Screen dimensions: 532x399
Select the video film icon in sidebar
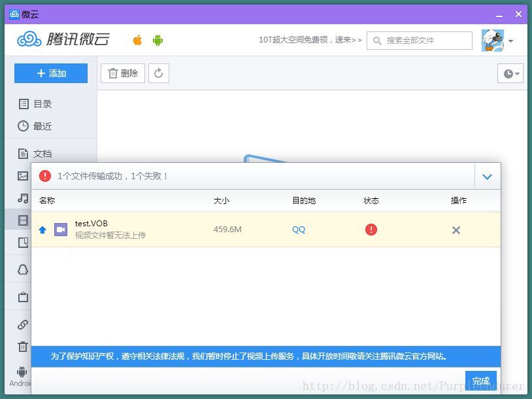[23, 220]
